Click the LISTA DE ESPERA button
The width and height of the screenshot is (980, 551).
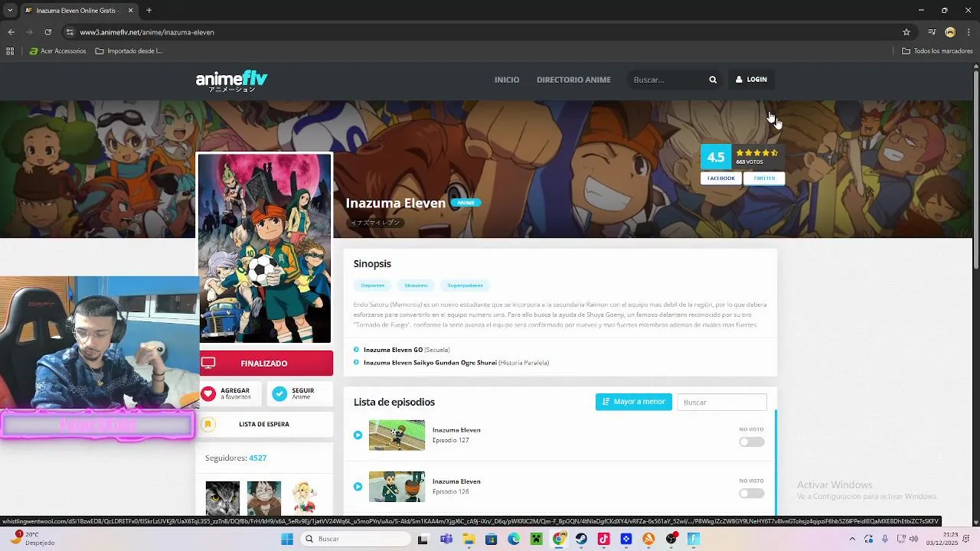(x=265, y=424)
